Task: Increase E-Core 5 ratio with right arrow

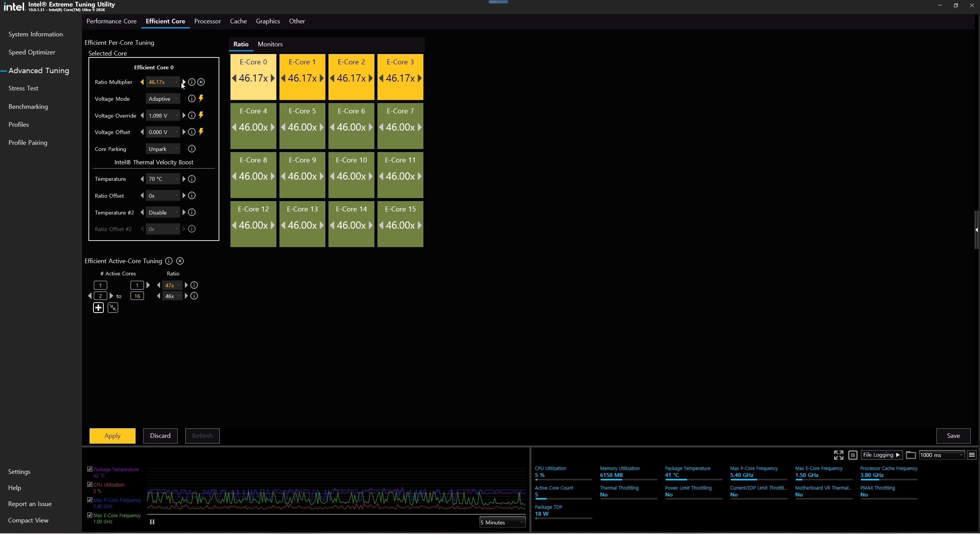Action: (322, 127)
